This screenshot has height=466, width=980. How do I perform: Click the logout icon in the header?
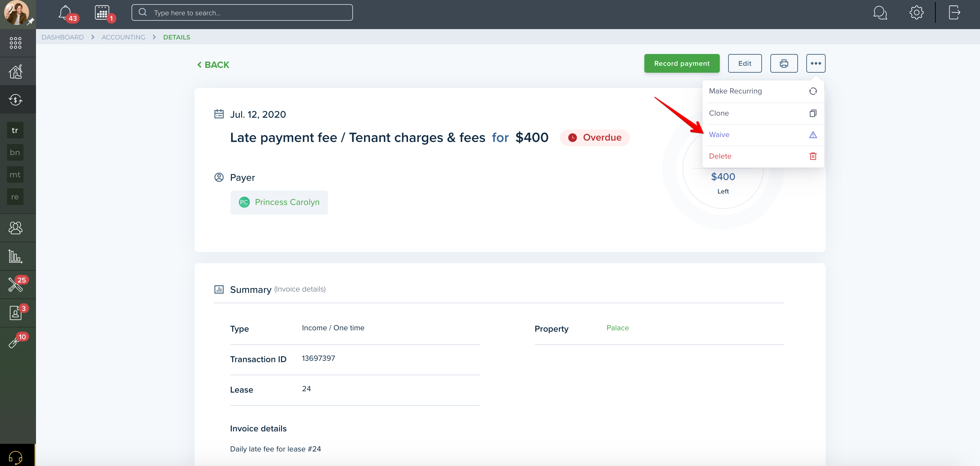point(954,12)
